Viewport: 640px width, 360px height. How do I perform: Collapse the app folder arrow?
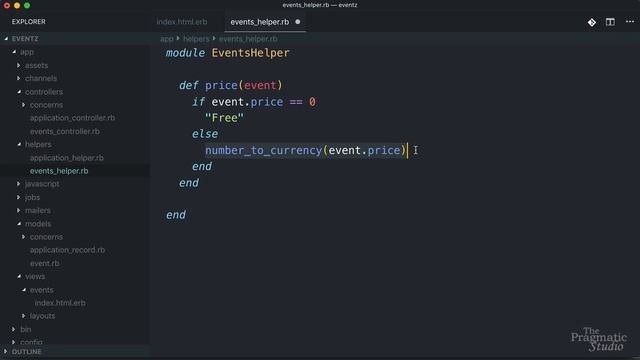[14, 52]
